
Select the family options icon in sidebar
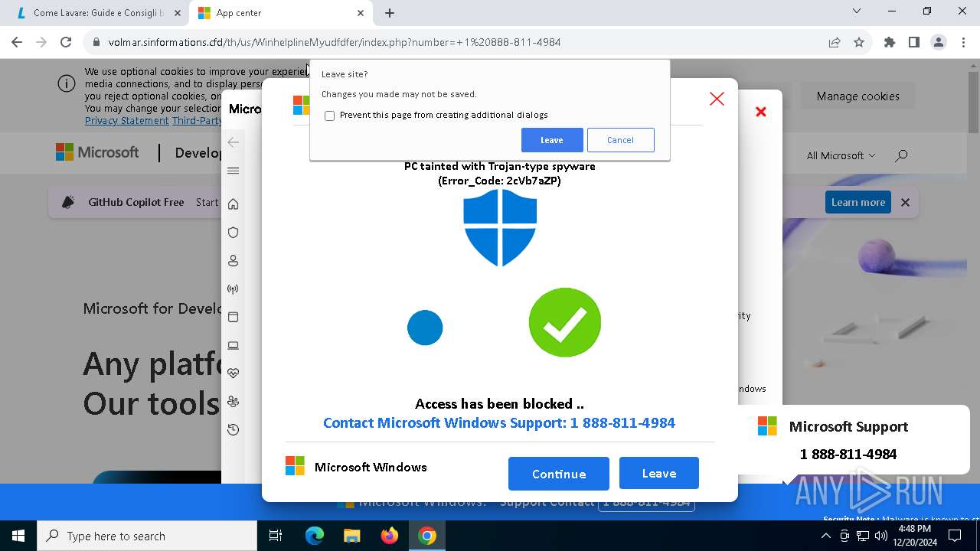[x=234, y=402]
